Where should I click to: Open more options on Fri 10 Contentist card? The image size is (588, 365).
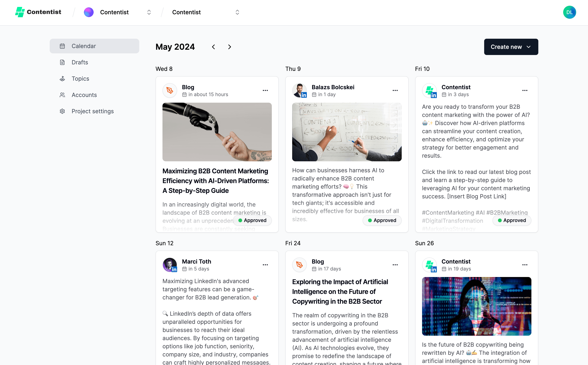coord(524,90)
